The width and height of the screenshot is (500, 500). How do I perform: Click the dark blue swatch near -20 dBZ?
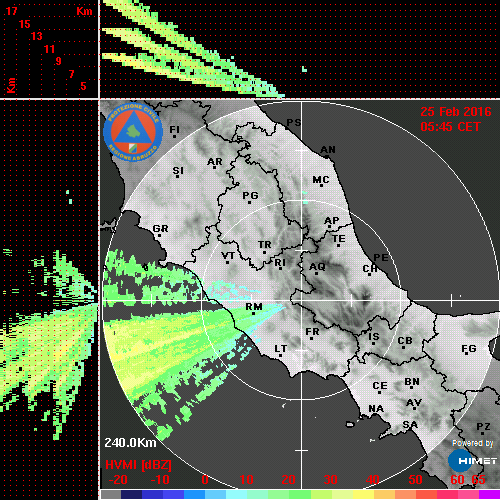click(x=132, y=494)
